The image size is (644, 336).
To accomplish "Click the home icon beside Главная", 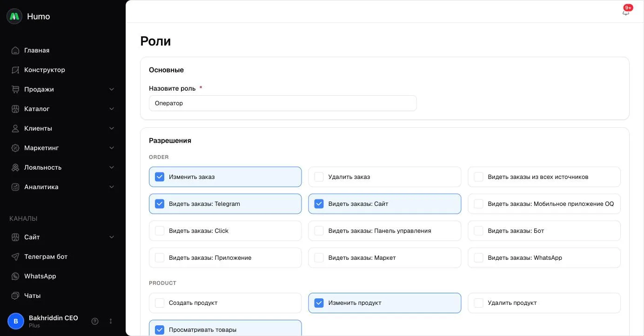I will point(15,50).
